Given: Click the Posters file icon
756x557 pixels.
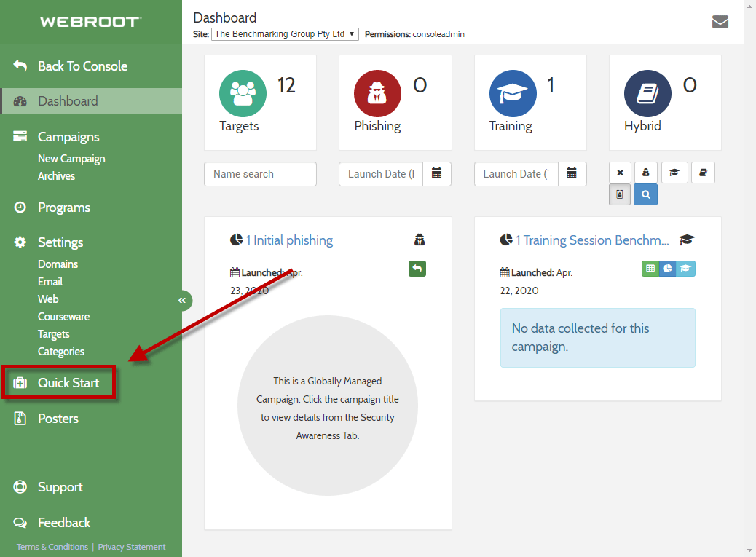Looking at the screenshot, I should click(x=20, y=418).
